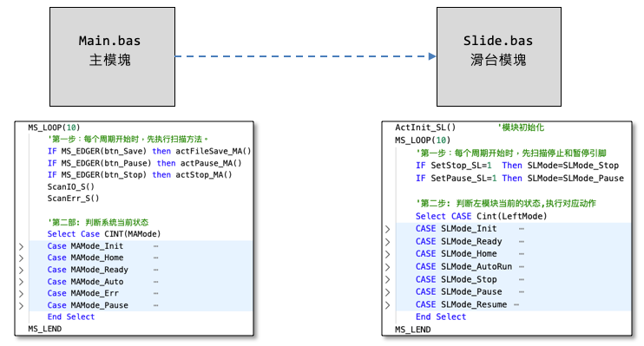
Task: Click the MS_LOOP(10) line in Main code
Action: coord(54,127)
